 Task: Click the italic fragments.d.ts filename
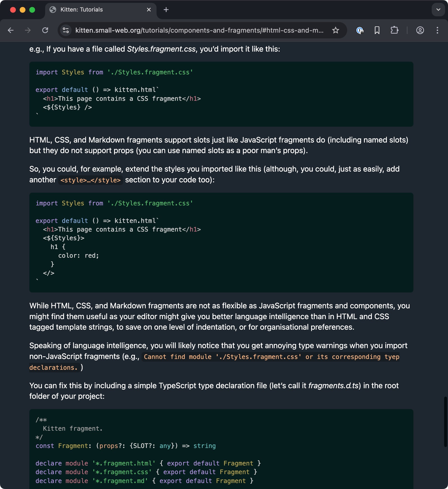[333, 386]
